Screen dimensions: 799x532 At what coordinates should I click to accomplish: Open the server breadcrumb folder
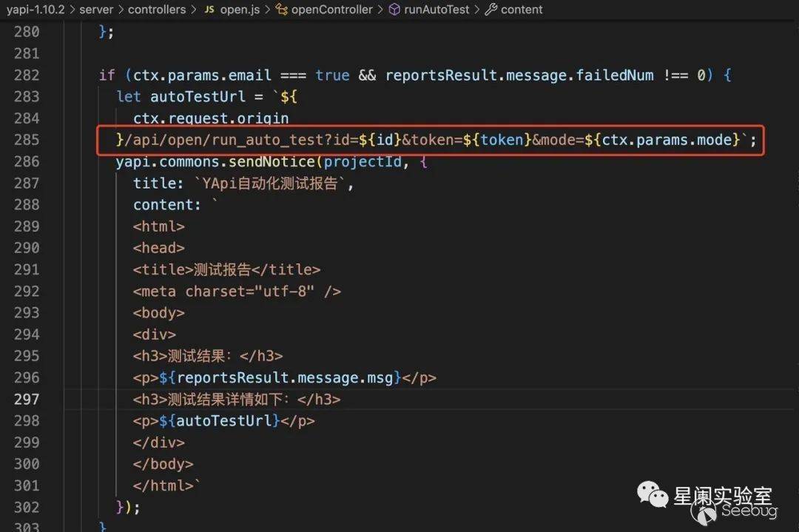click(96, 9)
